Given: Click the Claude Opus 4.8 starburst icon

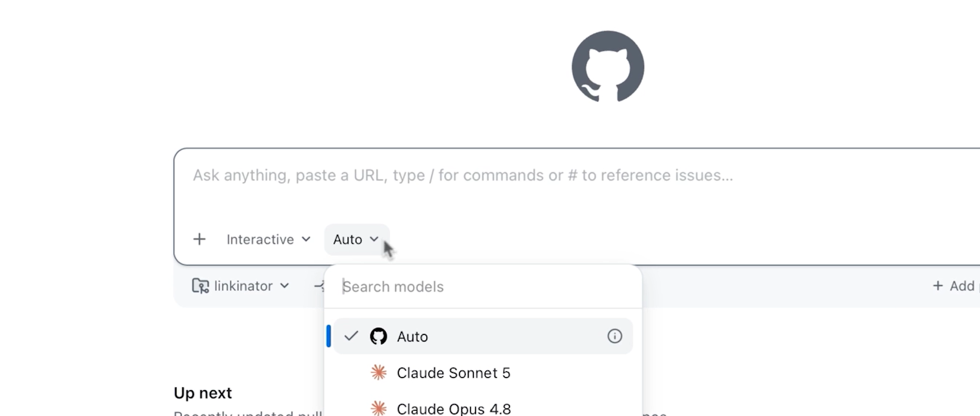Looking at the screenshot, I should point(378,408).
